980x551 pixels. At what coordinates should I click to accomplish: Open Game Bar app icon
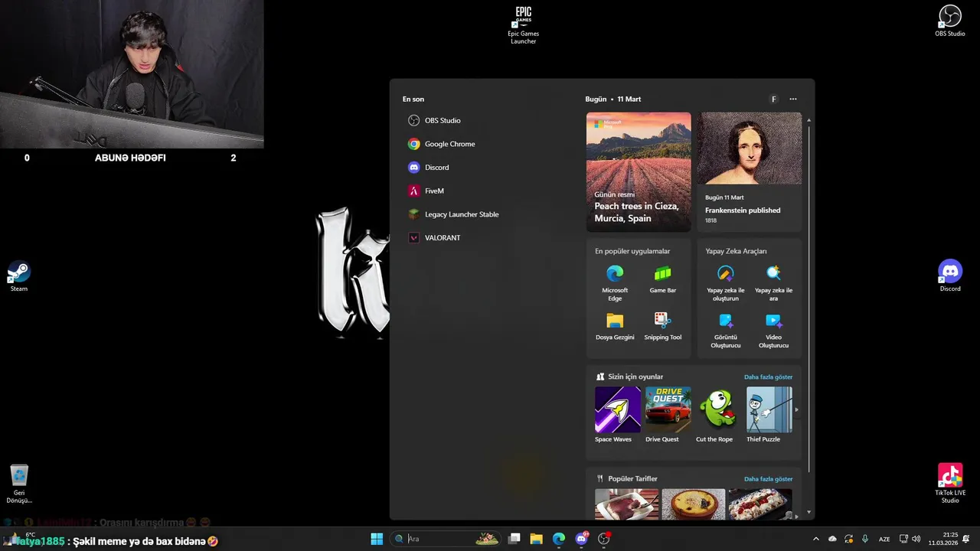663,279
